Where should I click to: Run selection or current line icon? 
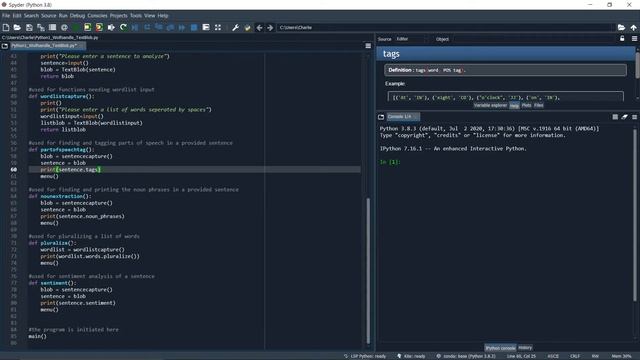click(x=111, y=27)
